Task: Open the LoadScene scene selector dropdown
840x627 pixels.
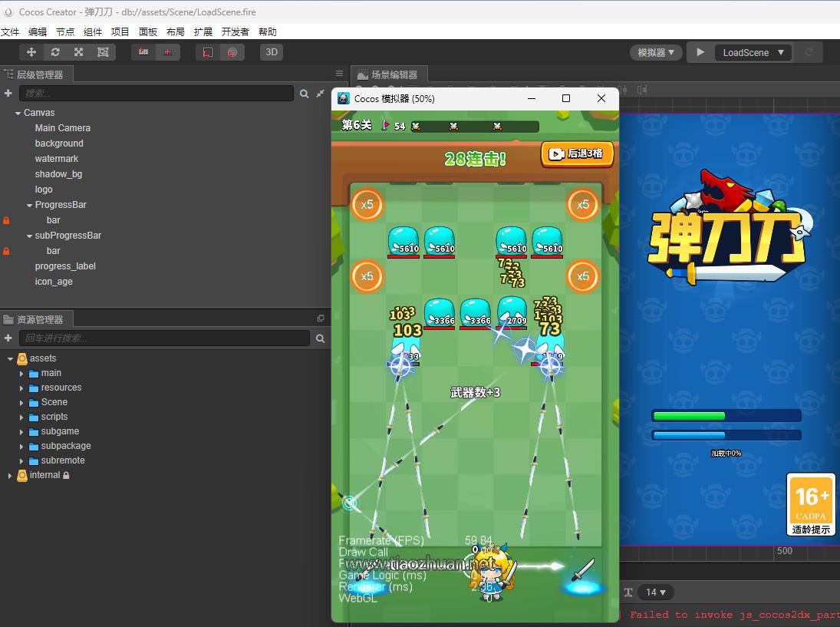Action: coord(753,52)
